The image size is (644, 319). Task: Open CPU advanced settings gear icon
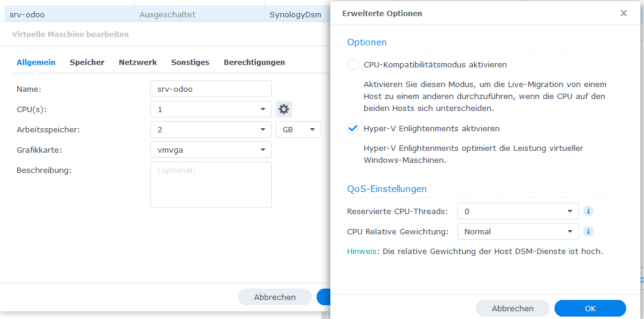click(283, 109)
